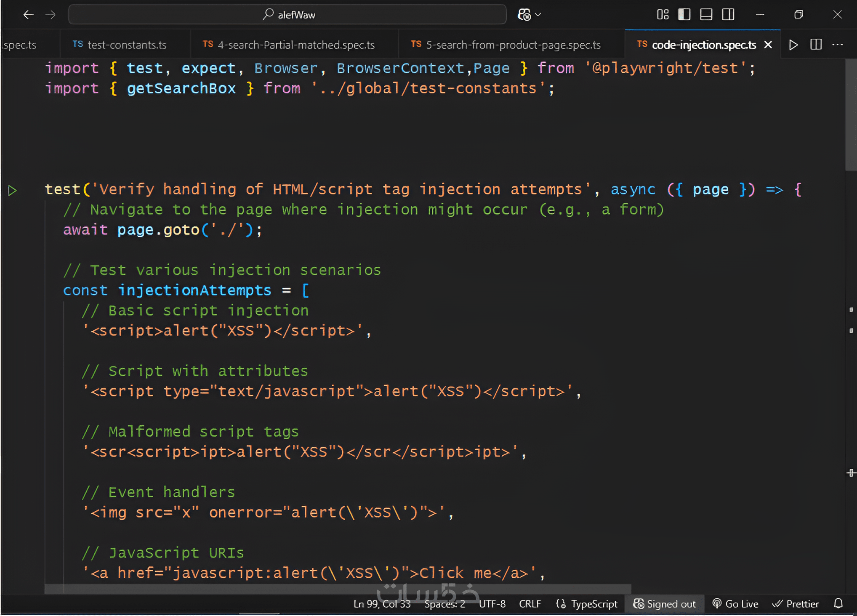The height and width of the screenshot is (616, 857).
Task: Close the code-injection.spec.ts tab
Action: [x=768, y=45]
